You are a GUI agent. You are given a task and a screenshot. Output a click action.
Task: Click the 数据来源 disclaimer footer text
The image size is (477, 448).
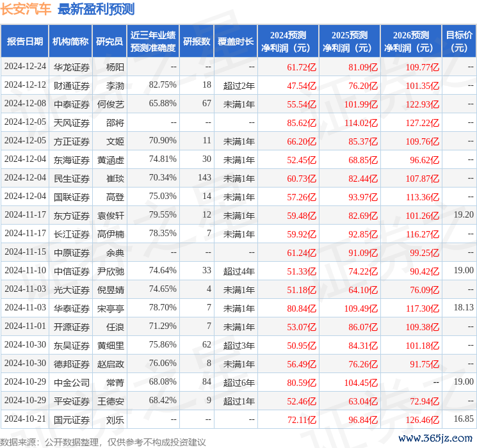click(103, 442)
